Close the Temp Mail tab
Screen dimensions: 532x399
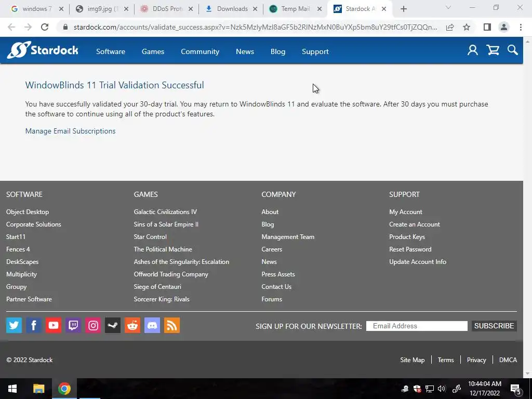click(320, 9)
